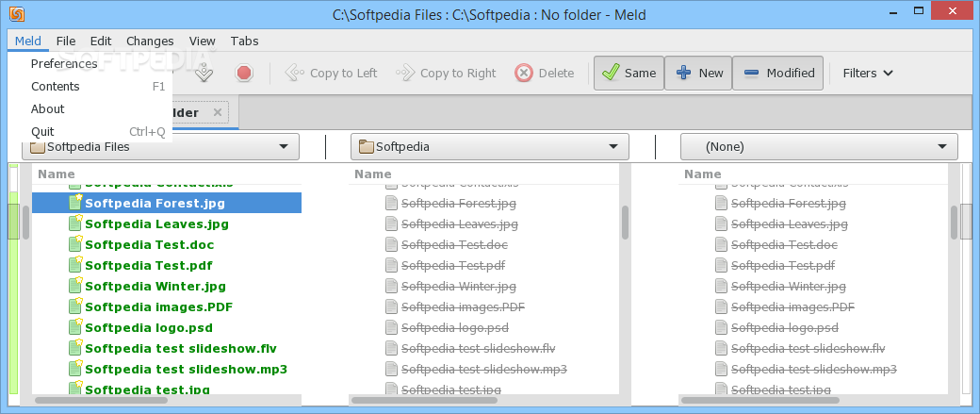Screen dimensions: 980x414
Task: Click file icon of Softpedia Test.doc in left pane
Action: [75, 243]
